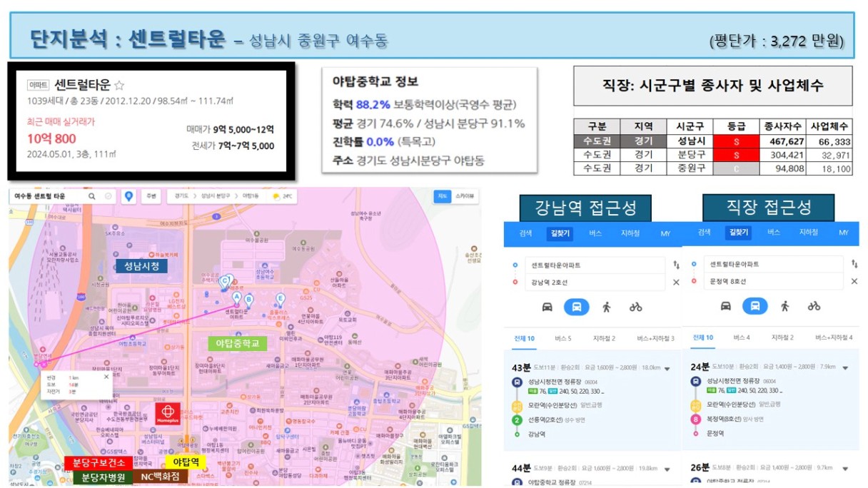The height and width of the screenshot is (488, 868).
Task: Close the 반경 1km distance popup
Action: [x=106, y=376]
